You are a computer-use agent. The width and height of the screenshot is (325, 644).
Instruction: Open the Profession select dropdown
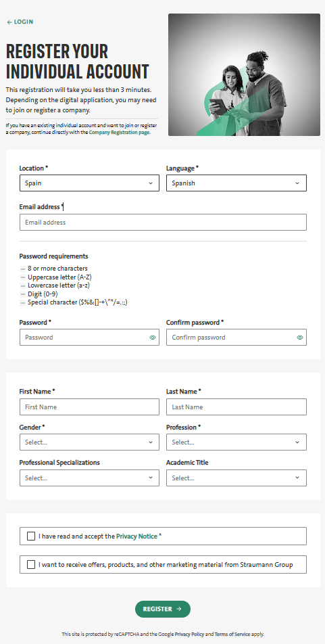236,442
